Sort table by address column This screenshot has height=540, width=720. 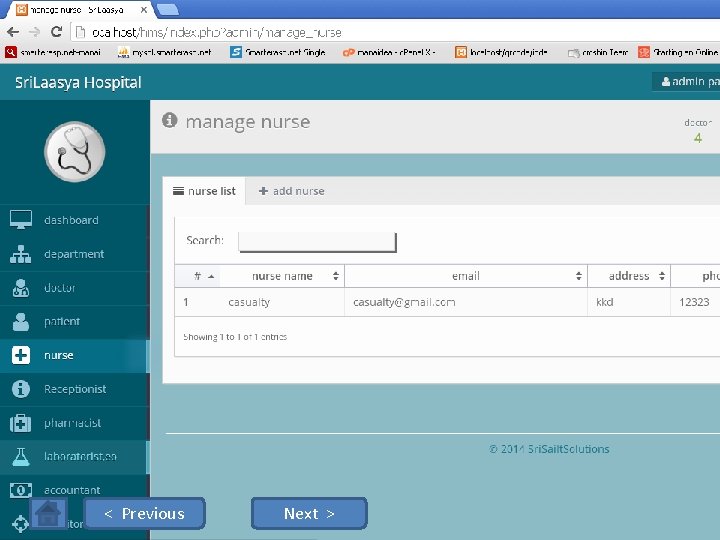629,276
